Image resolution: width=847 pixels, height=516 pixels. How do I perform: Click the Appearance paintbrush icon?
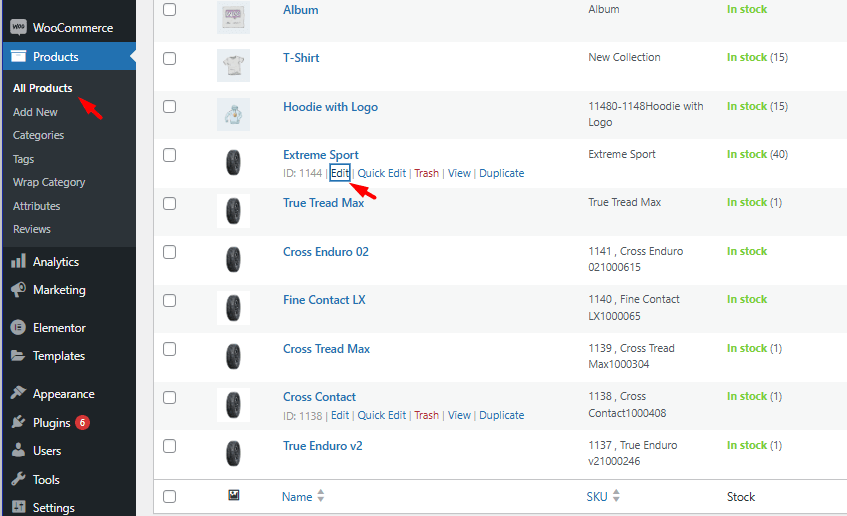coord(18,394)
